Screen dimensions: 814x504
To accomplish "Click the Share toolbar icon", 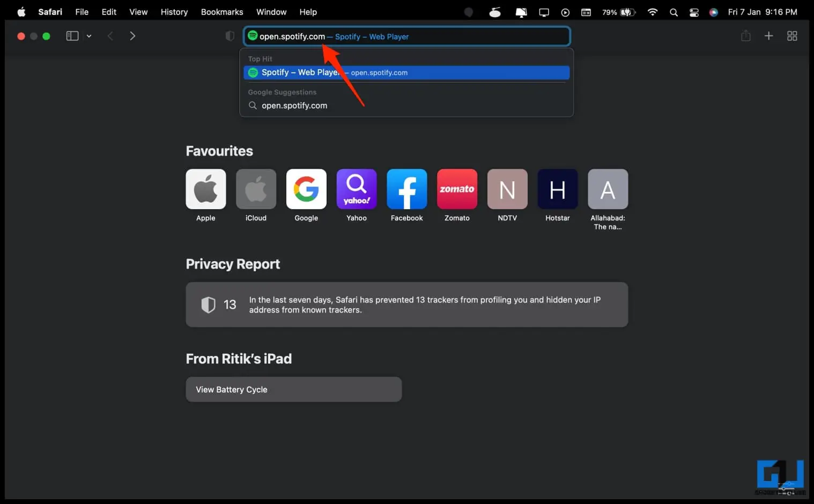I will pyautogui.click(x=746, y=35).
